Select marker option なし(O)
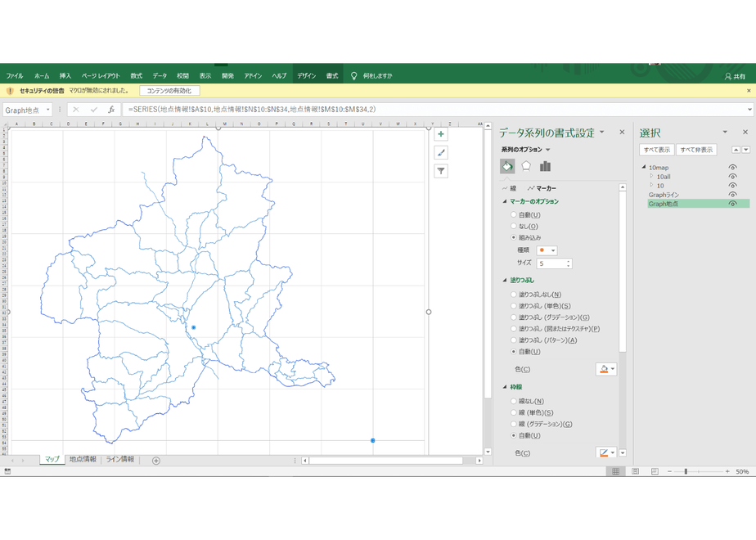756x540 pixels. click(514, 226)
